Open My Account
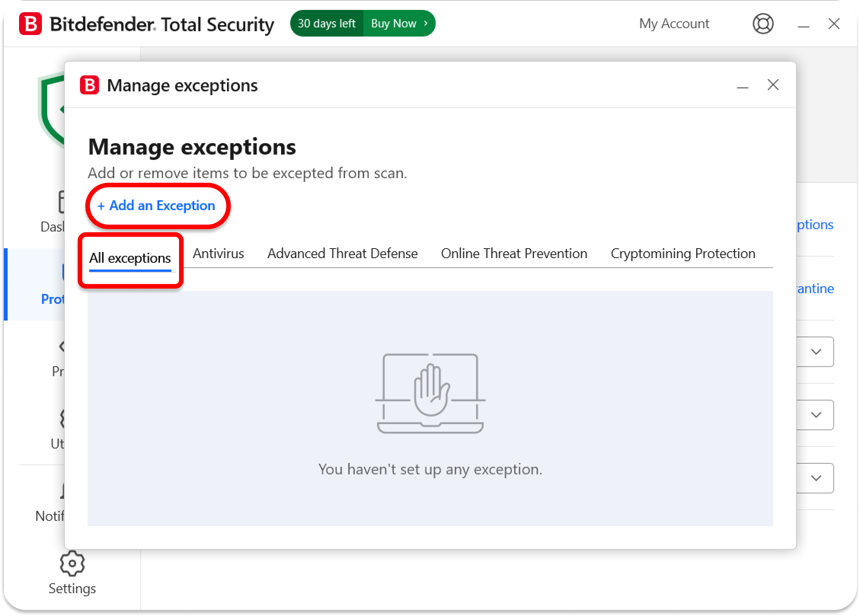The image size is (860, 616). coord(674,24)
